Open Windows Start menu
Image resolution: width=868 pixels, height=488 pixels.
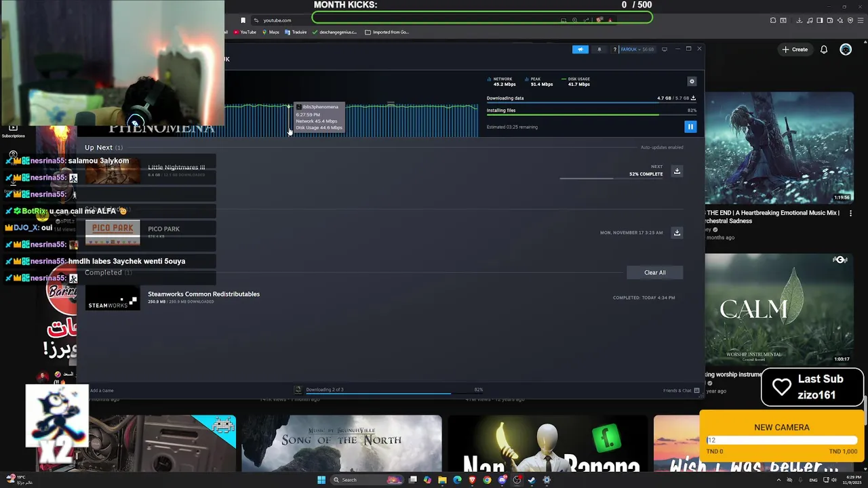[x=321, y=480]
